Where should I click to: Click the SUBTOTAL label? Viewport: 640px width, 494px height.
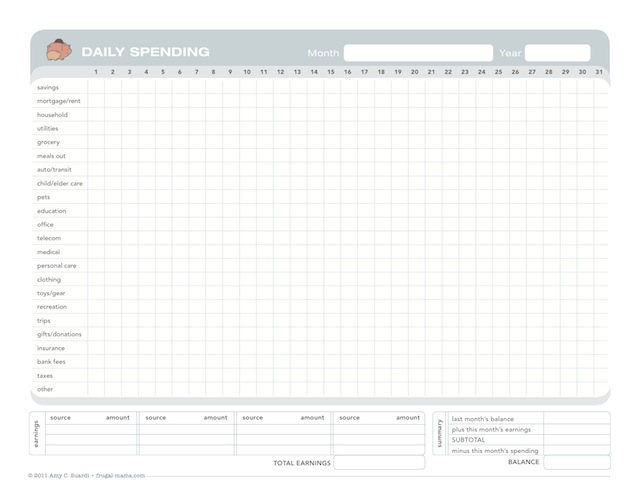[468, 440]
